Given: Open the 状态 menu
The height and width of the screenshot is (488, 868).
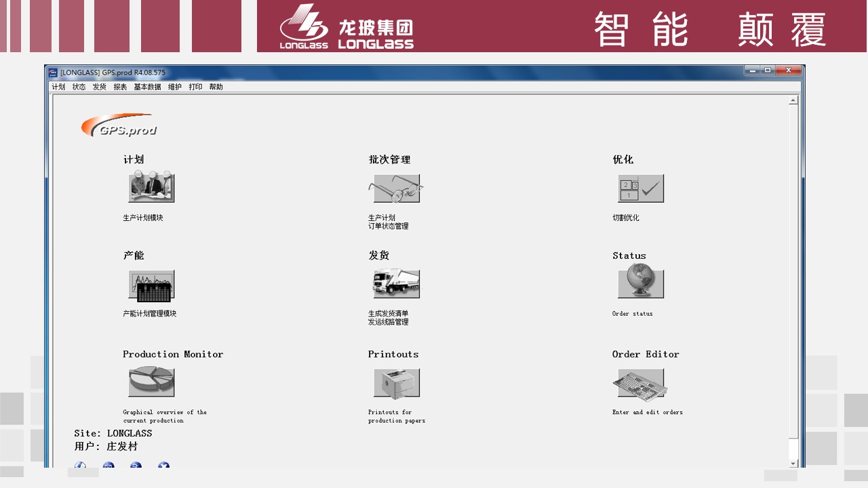Looking at the screenshot, I should (79, 87).
